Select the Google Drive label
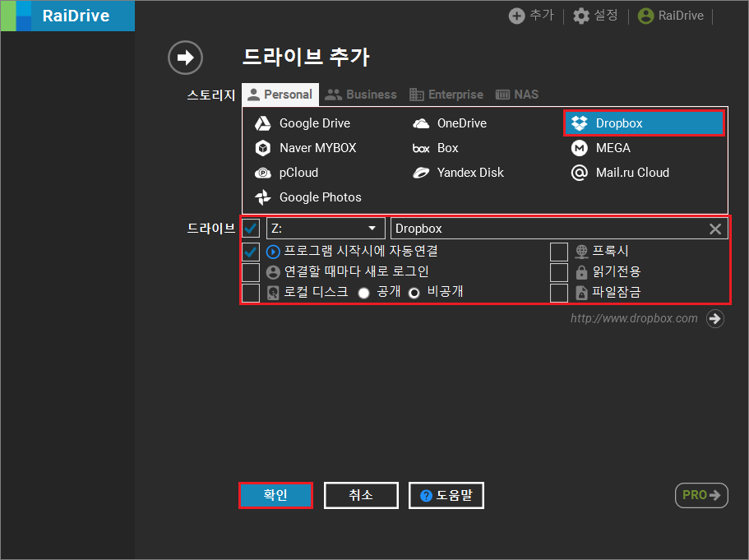749x560 pixels. tap(315, 123)
